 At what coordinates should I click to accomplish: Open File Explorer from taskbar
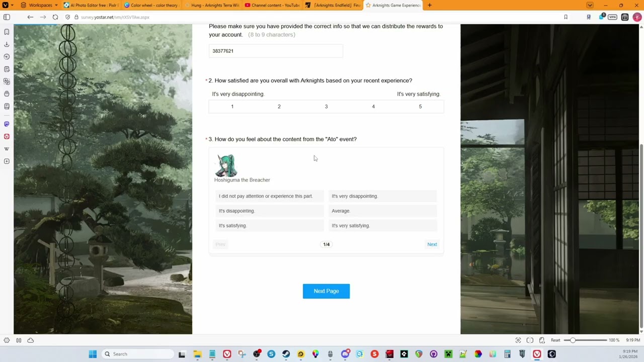coord(197,354)
